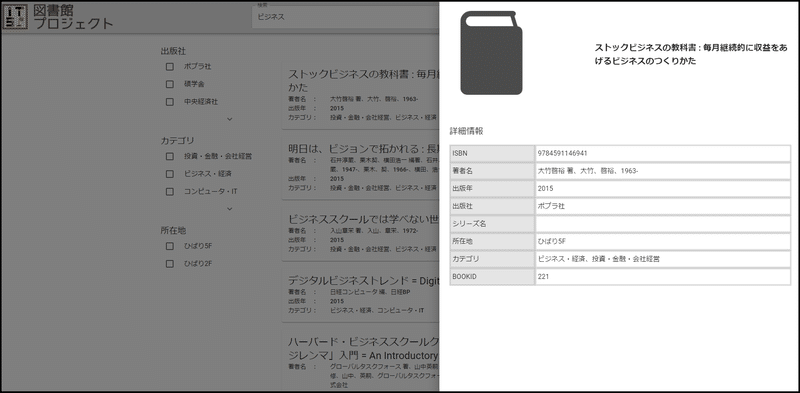
Task: Check the ビジネス・経済 category checkbox
Action: [x=170, y=174]
